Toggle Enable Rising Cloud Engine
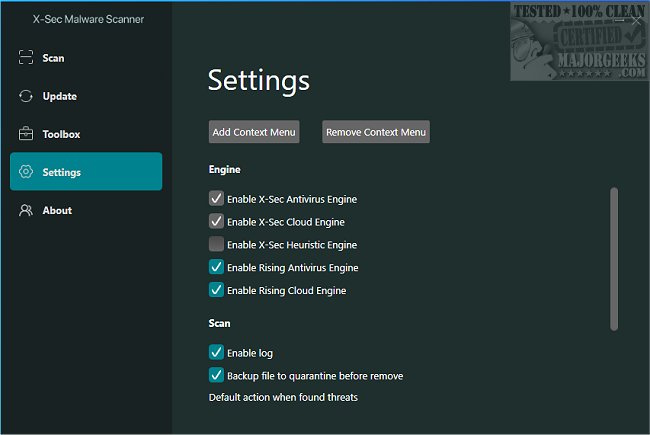Screen dimensions: 650x435 (216, 290)
